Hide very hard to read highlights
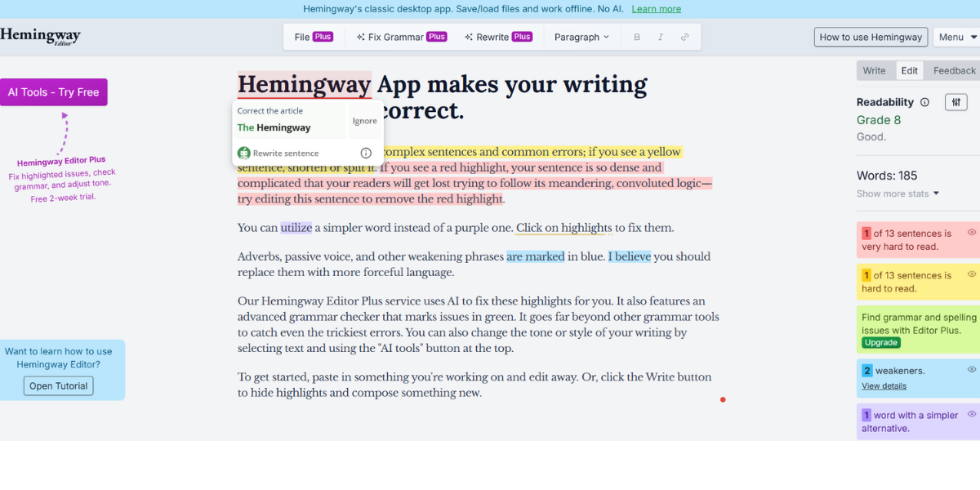 pyautogui.click(x=971, y=233)
